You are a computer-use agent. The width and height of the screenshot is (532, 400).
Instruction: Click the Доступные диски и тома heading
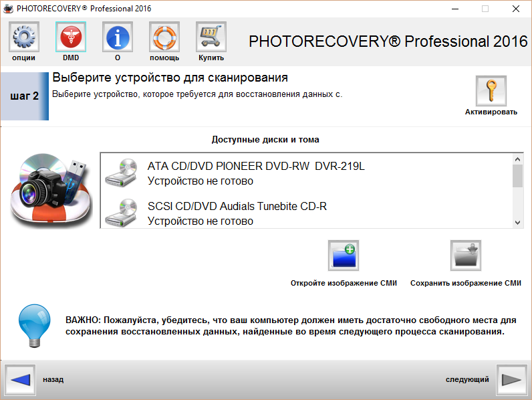tap(265, 140)
